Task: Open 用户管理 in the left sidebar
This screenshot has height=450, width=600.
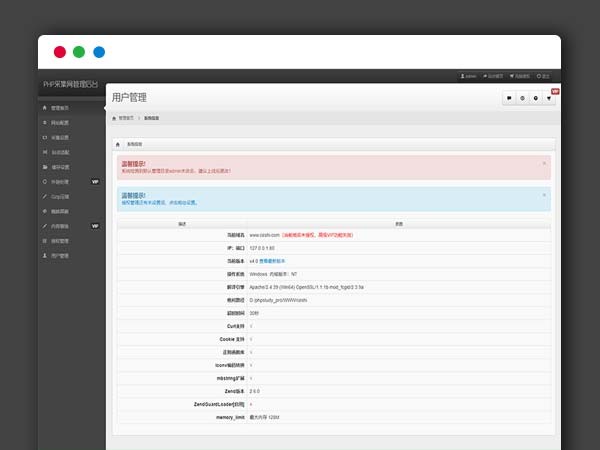Action: click(59, 255)
